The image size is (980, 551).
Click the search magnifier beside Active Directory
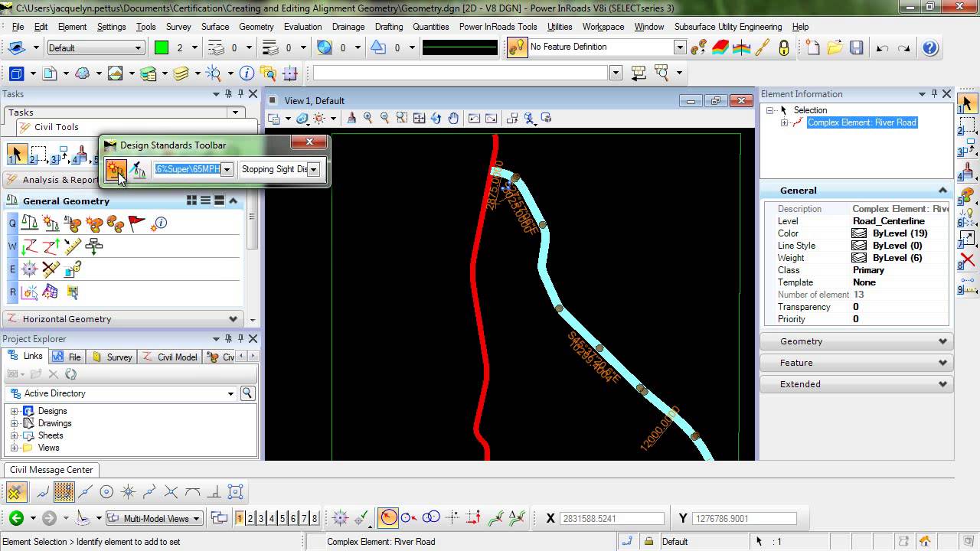(247, 393)
